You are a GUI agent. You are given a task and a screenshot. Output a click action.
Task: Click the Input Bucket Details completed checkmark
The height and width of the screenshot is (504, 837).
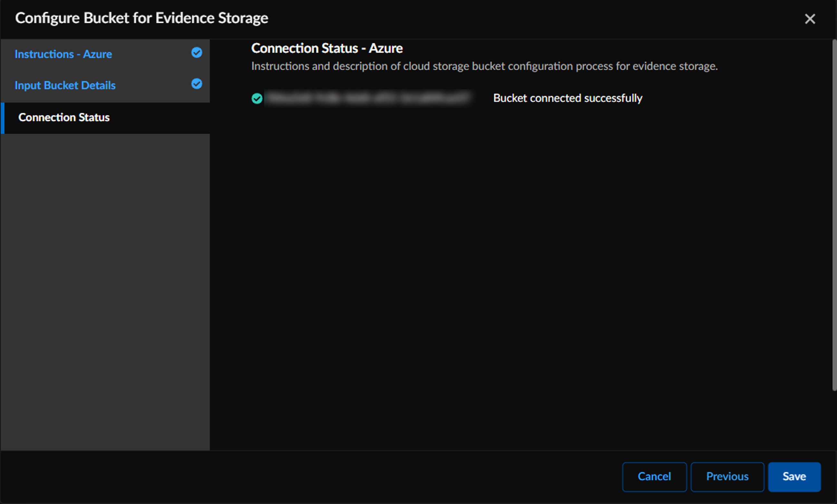coord(197,84)
